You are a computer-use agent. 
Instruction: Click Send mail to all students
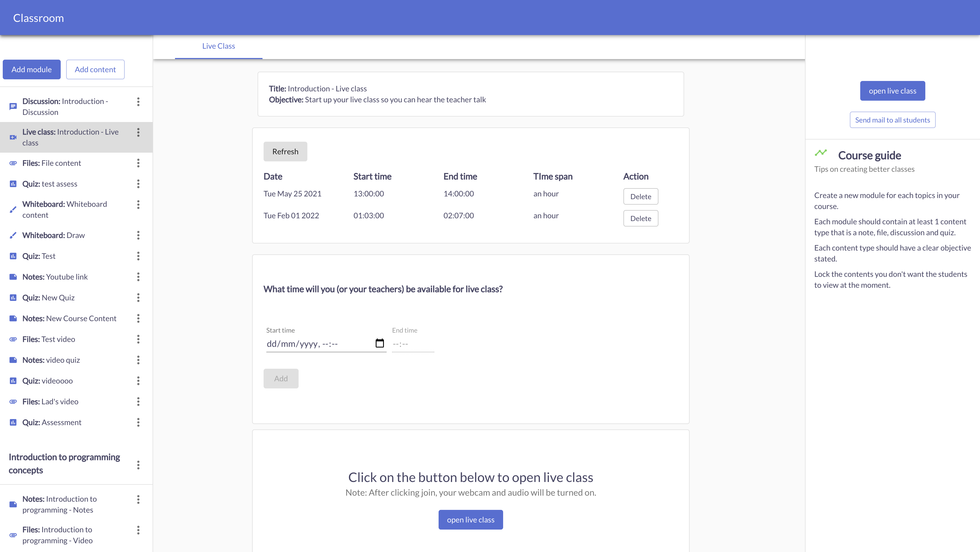click(892, 120)
